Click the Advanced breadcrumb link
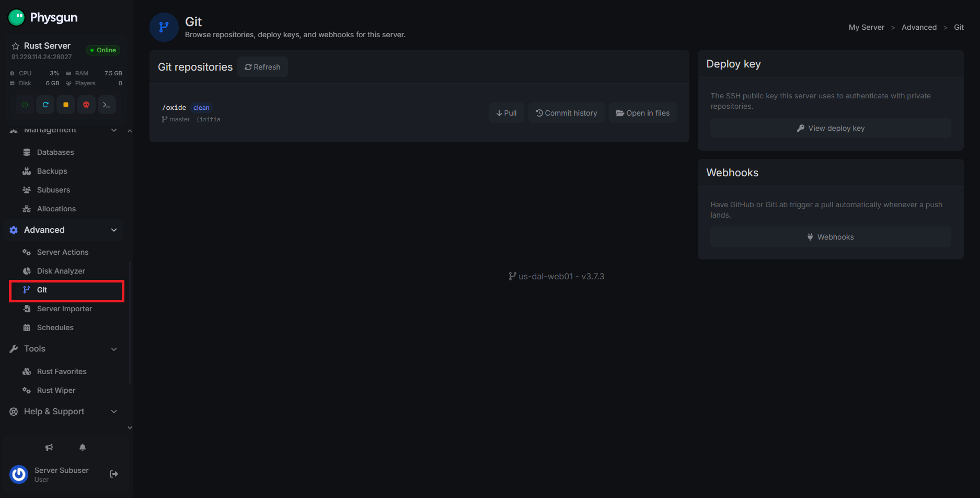This screenshot has height=498, width=980. [919, 27]
